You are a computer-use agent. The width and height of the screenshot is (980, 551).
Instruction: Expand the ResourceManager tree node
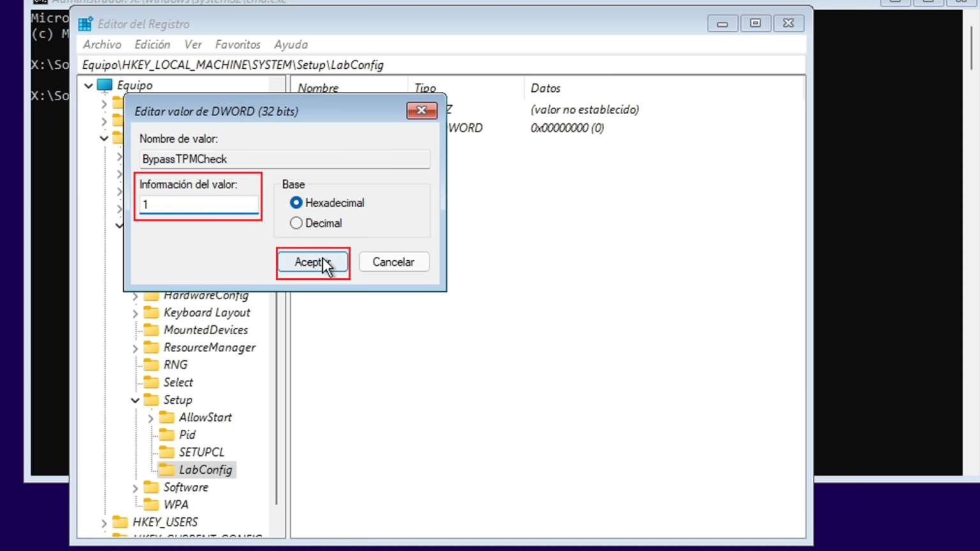click(135, 348)
